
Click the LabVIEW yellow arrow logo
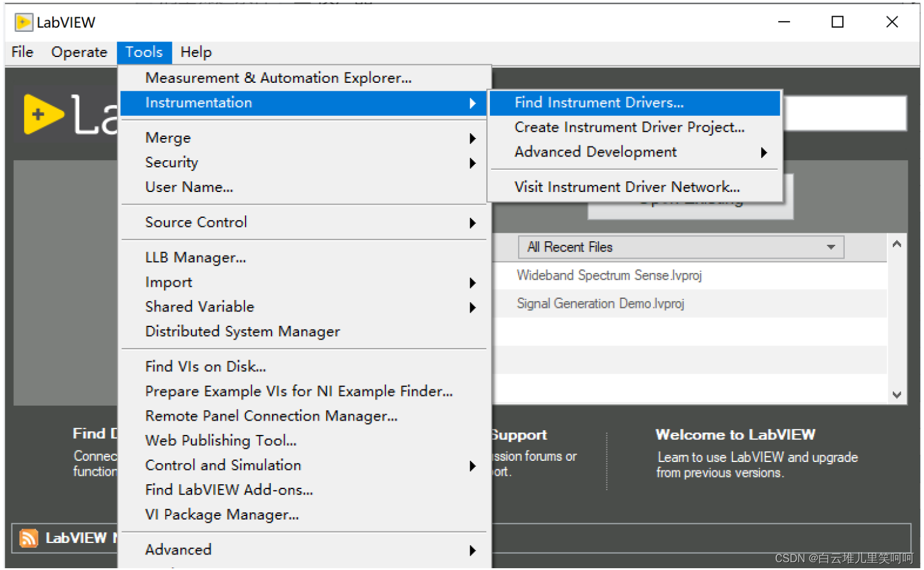pyautogui.click(x=43, y=114)
